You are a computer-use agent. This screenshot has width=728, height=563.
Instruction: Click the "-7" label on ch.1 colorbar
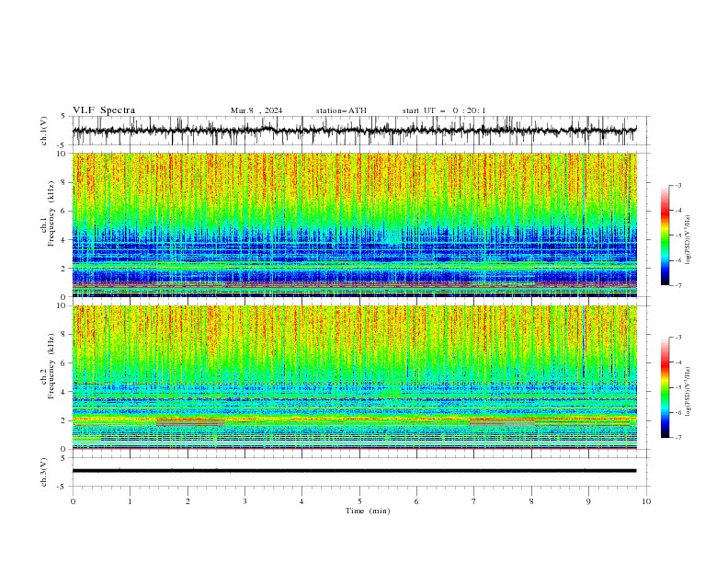[x=678, y=285]
